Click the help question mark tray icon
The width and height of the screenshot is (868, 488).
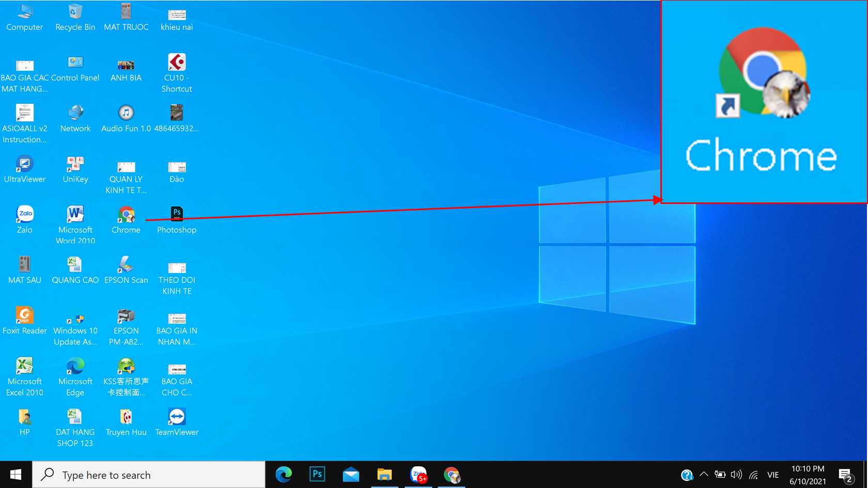(x=687, y=475)
